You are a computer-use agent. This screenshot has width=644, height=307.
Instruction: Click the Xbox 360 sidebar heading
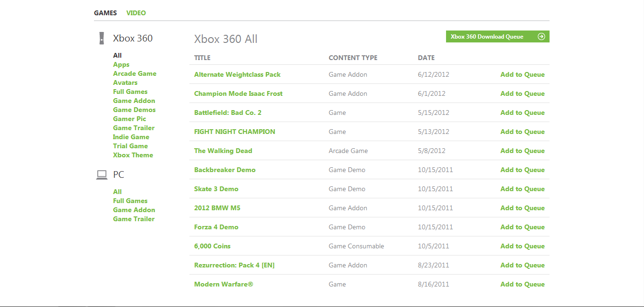click(133, 38)
